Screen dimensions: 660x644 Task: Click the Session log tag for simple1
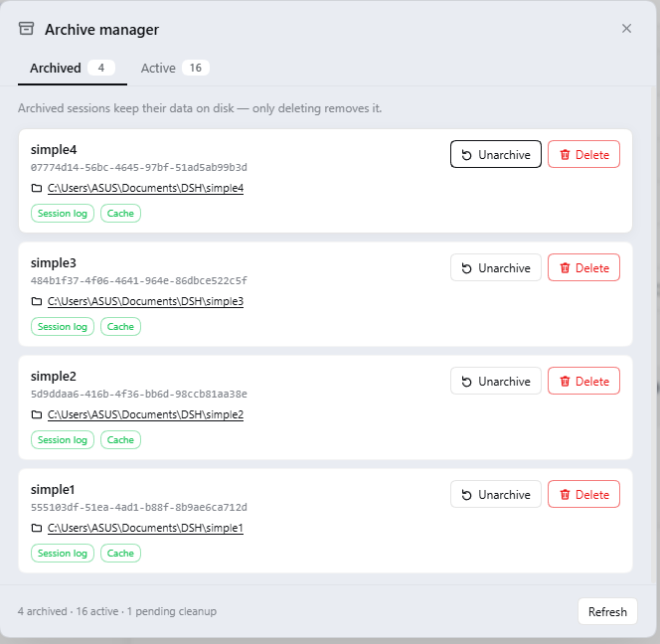tap(63, 554)
